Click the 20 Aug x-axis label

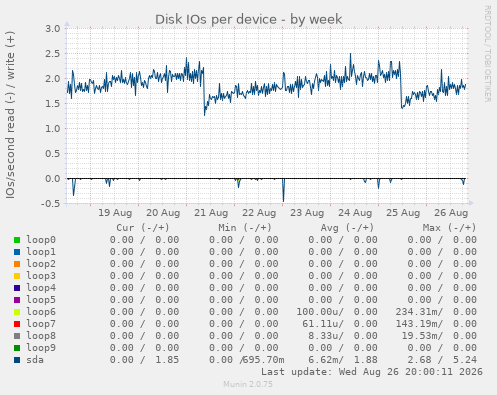pos(163,213)
